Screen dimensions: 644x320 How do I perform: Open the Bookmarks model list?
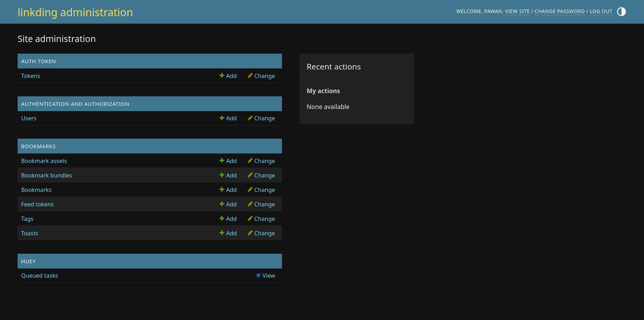tap(36, 189)
